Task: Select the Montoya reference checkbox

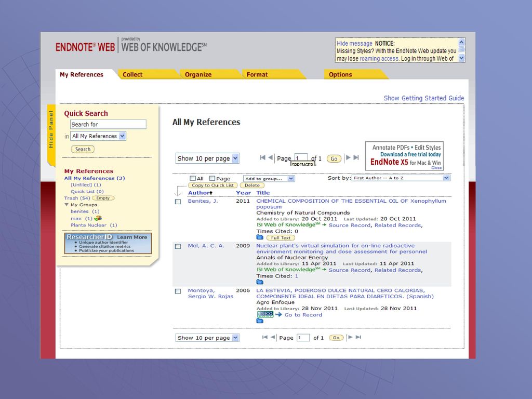Action: point(178,291)
